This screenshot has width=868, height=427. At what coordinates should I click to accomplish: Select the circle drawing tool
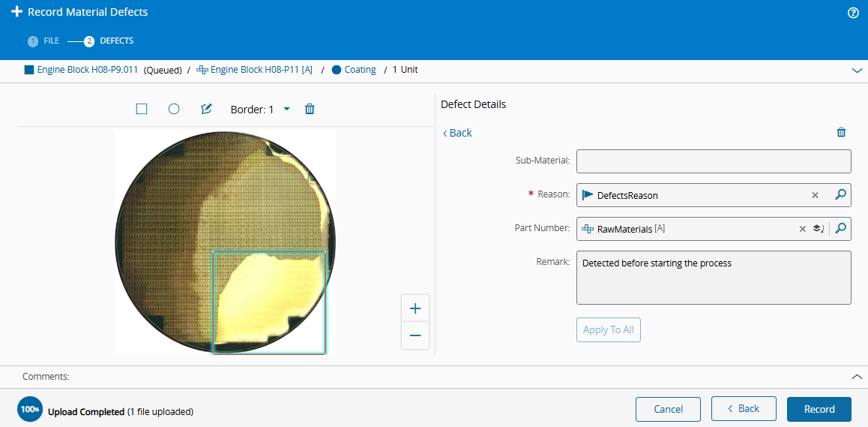(x=174, y=110)
